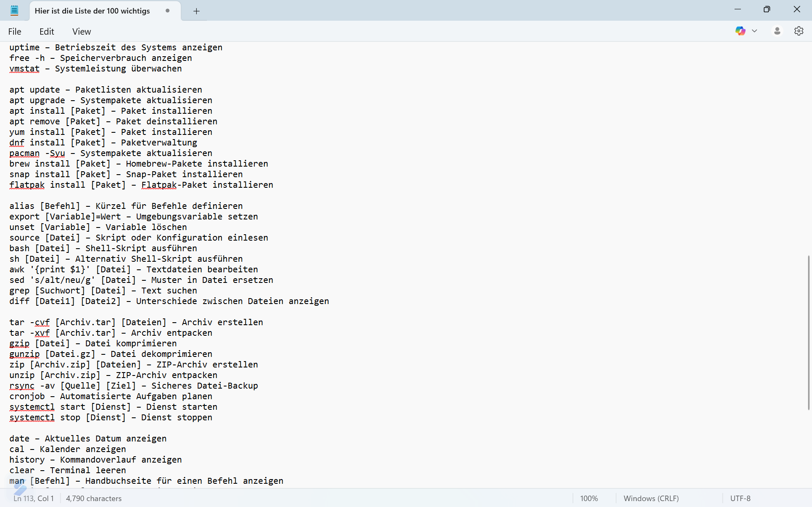The image size is (812, 507).
Task: Place cursor on the 'apt update' line
Action: 106,90
